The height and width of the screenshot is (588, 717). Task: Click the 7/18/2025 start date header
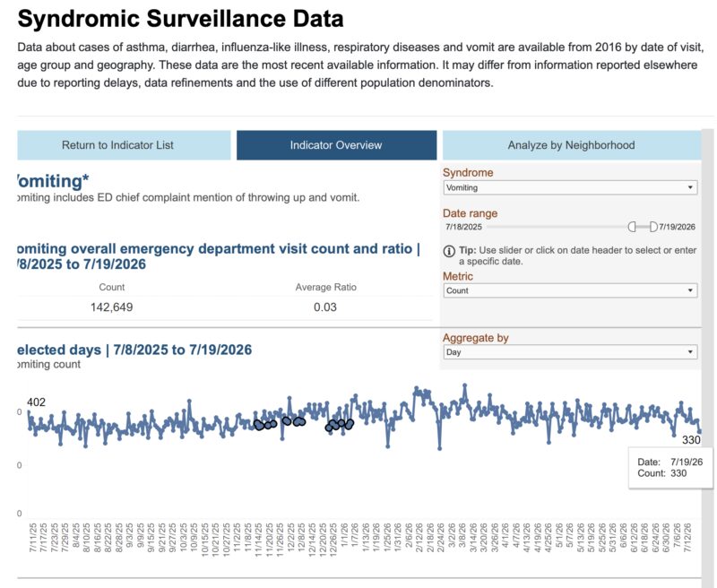pos(463,227)
